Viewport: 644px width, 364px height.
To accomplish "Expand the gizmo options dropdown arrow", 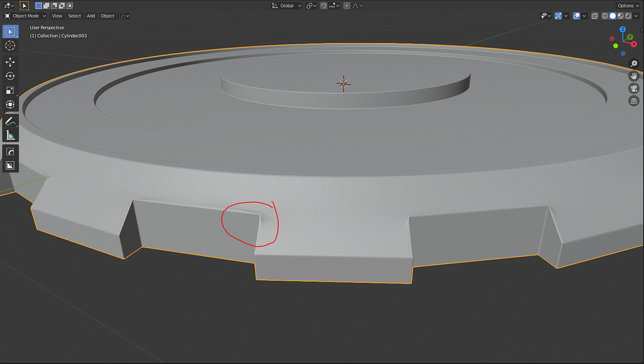I will click(566, 16).
